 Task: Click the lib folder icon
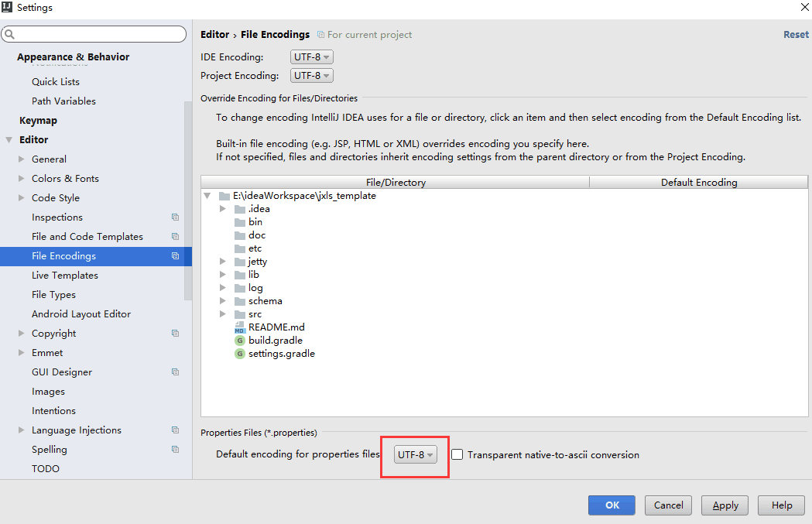tap(240, 275)
